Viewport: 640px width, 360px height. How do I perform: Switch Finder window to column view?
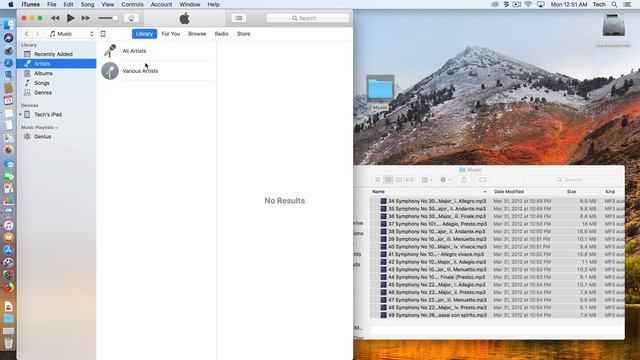click(x=399, y=180)
